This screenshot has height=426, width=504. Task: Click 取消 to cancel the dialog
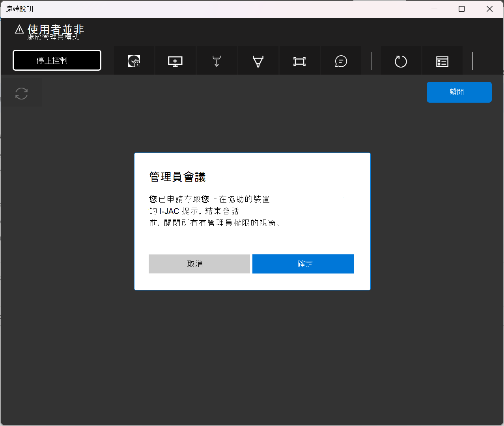(199, 264)
